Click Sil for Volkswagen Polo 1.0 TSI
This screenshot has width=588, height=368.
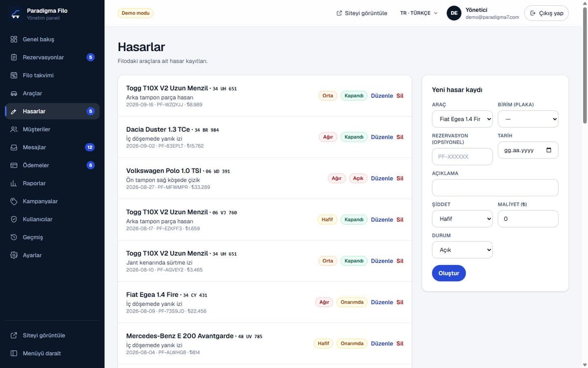pyautogui.click(x=400, y=178)
